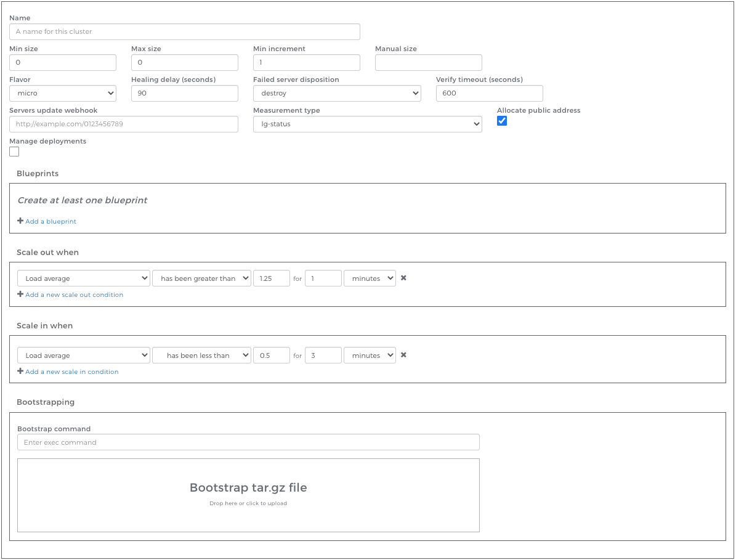This screenshot has height=560, width=736.
Task: Click plus icon for new scale in condition
Action: click(20, 371)
